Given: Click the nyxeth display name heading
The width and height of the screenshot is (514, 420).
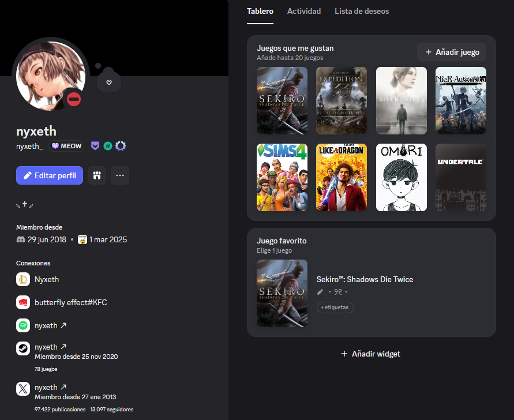Looking at the screenshot, I should tap(36, 131).
